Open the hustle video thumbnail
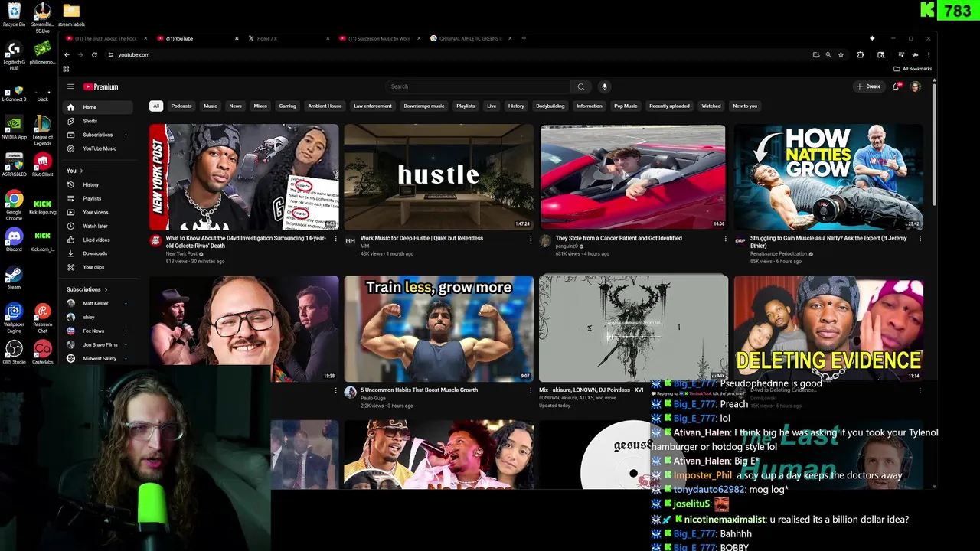 click(x=439, y=177)
